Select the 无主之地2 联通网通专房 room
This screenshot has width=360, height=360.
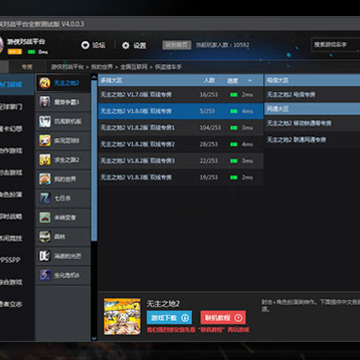click(312, 140)
